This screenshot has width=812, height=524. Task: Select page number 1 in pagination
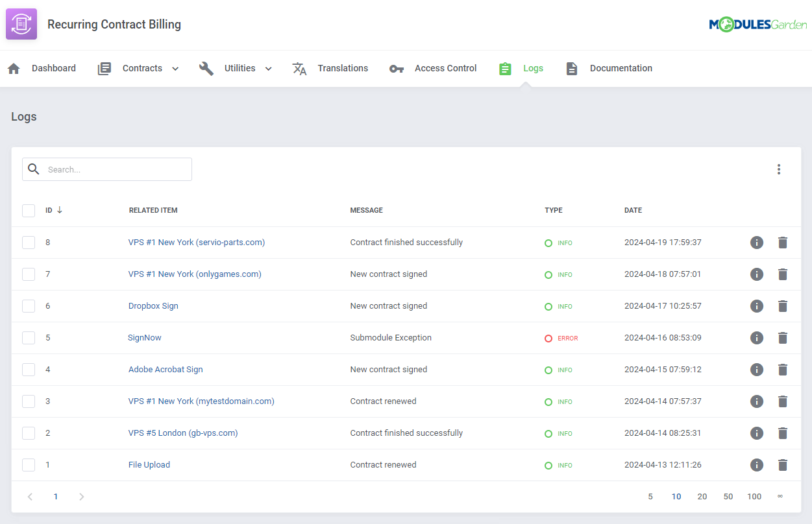tap(56, 497)
